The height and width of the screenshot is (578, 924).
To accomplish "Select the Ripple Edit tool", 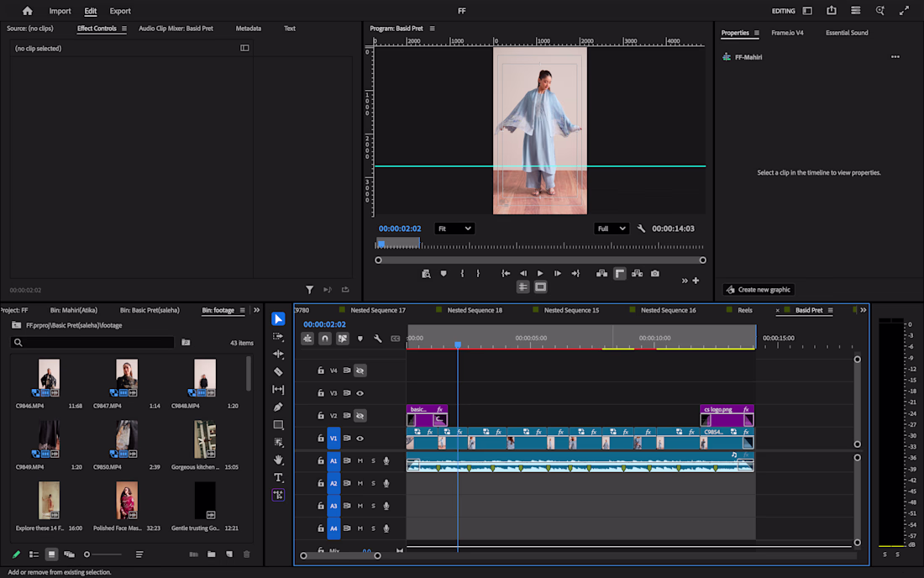I will (278, 354).
